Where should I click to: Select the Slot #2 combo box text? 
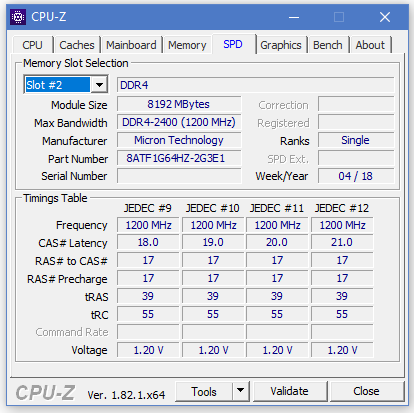[x=57, y=85]
